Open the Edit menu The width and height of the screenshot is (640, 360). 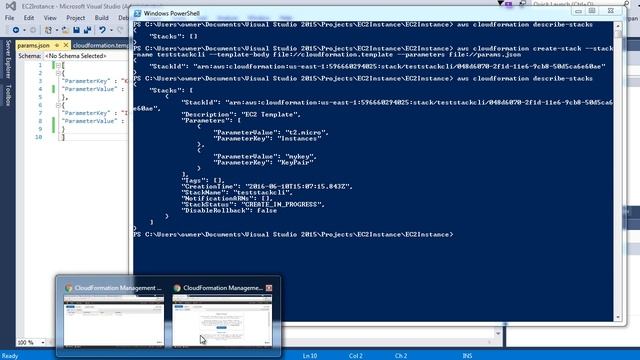29,18
